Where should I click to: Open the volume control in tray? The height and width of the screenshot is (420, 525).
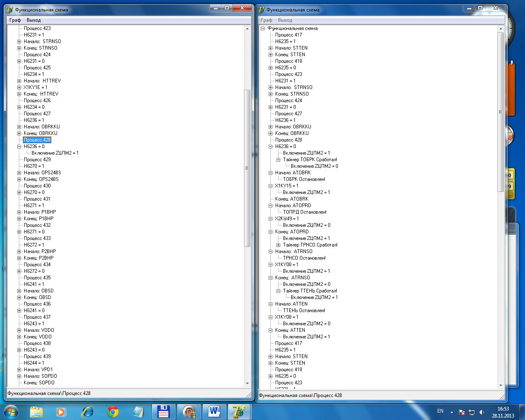coord(482,412)
